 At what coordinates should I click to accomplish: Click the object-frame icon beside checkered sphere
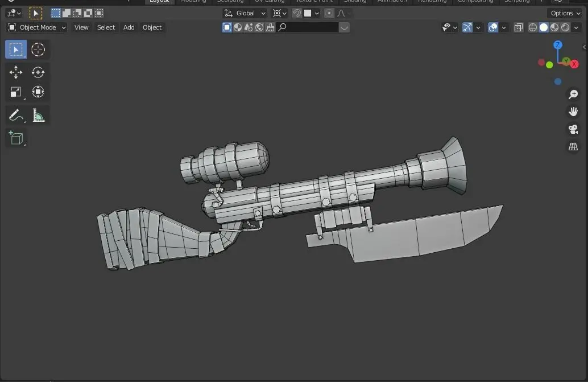(226, 27)
